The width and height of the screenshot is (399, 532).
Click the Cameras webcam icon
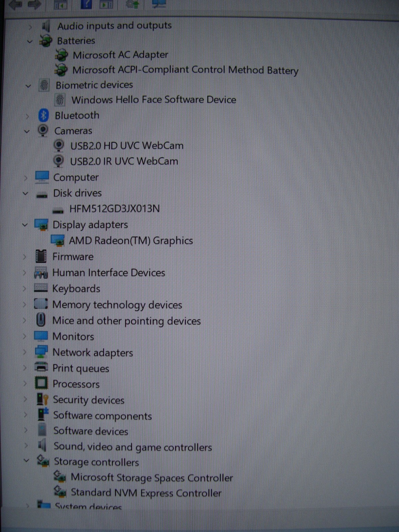pos(43,130)
